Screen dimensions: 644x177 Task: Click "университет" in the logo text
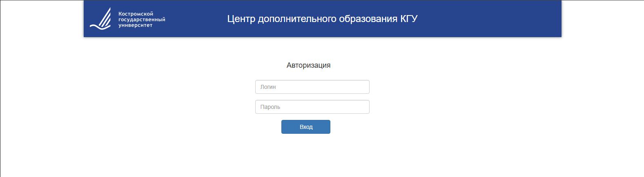pos(135,25)
